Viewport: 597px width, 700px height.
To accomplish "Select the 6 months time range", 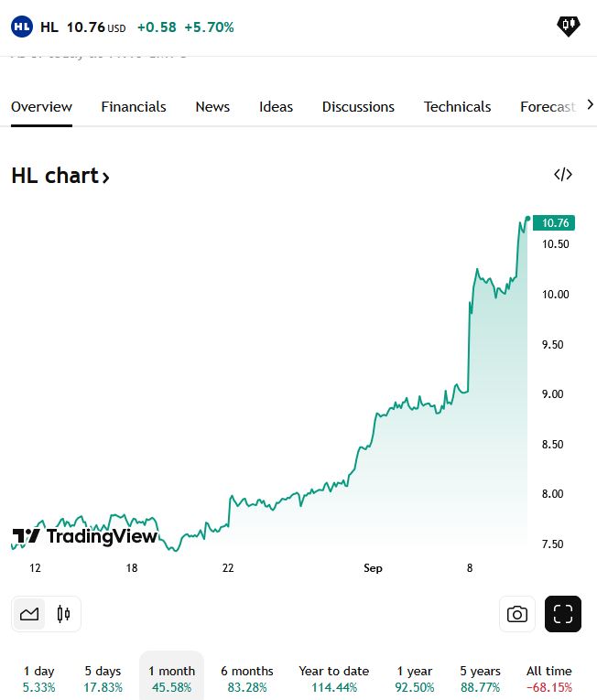I will 247,678.
